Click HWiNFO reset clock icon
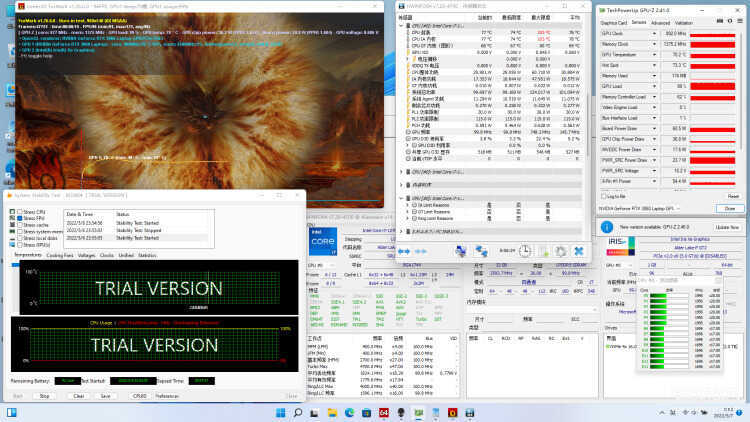The image size is (750, 422). pos(525,251)
